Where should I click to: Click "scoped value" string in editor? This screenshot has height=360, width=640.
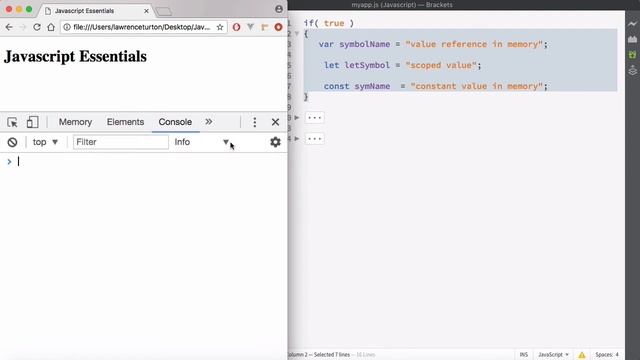441,65
